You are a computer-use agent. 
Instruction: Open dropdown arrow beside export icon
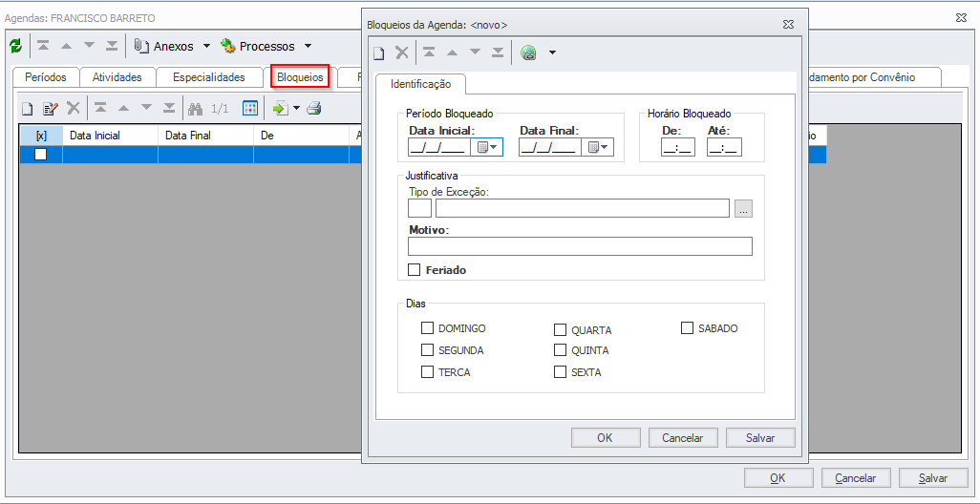(296, 109)
